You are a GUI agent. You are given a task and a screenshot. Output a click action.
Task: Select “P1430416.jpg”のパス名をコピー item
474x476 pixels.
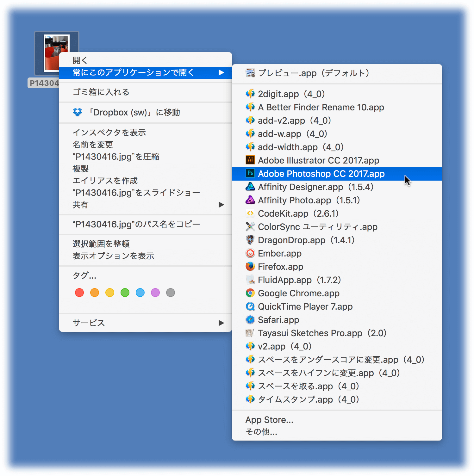pos(146,224)
